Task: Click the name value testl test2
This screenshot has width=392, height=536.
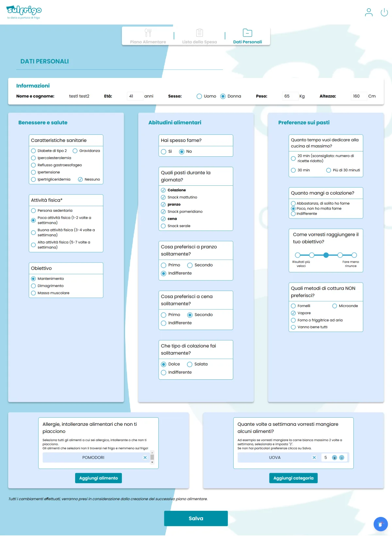Action: point(79,96)
